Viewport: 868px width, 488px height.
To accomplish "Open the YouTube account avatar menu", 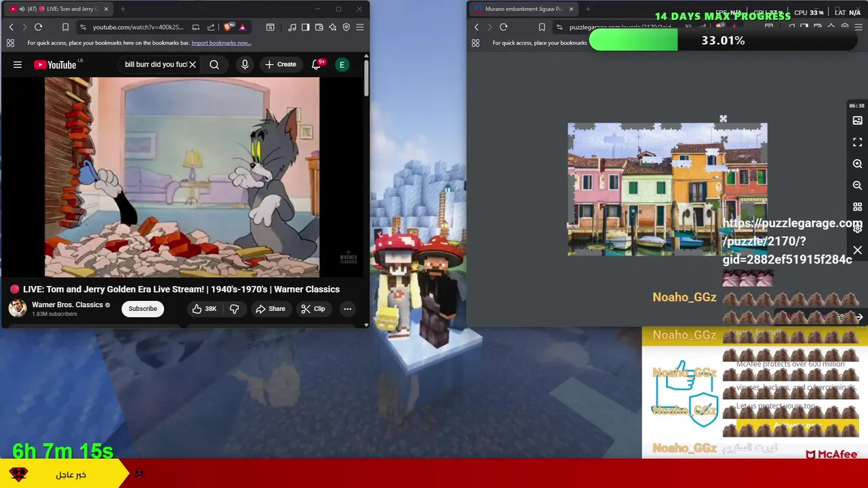I will coord(342,64).
